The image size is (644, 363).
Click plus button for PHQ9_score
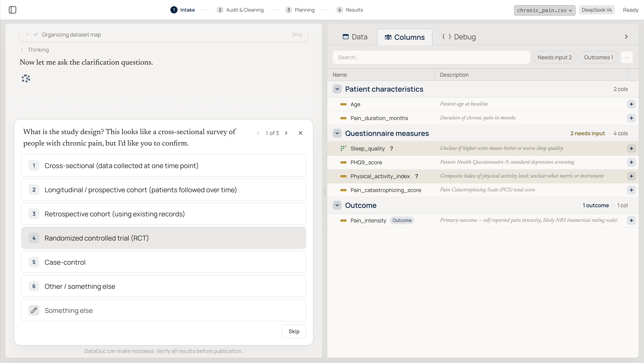click(631, 162)
